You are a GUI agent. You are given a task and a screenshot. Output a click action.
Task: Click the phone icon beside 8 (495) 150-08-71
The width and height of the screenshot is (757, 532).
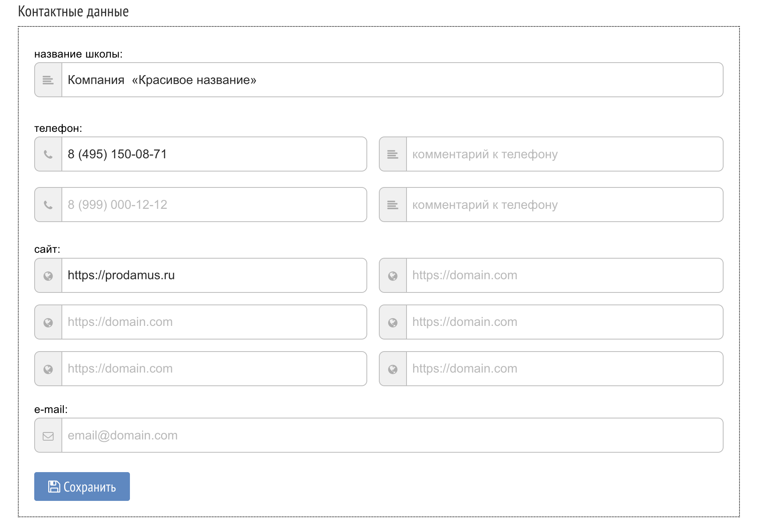tap(48, 154)
